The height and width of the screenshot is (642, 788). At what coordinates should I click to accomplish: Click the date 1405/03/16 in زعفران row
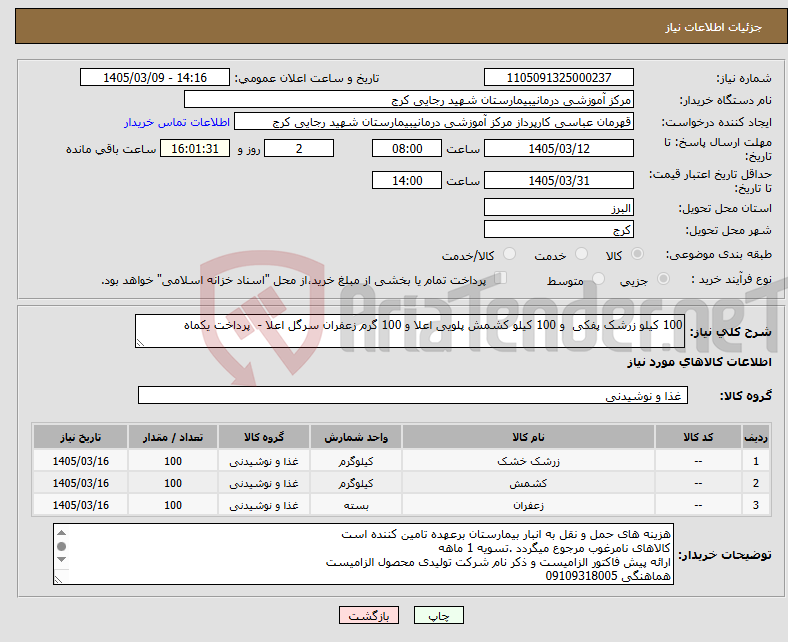pos(80,505)
